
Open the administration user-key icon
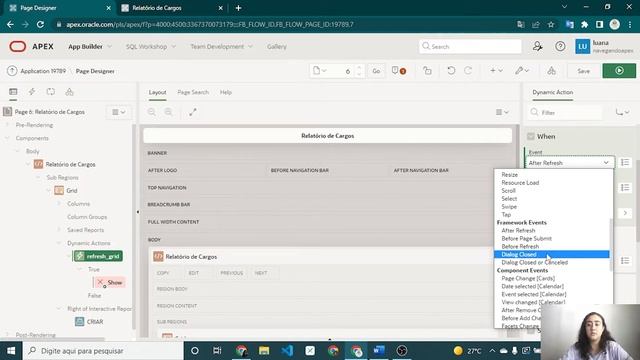click(x=538, y=47)
